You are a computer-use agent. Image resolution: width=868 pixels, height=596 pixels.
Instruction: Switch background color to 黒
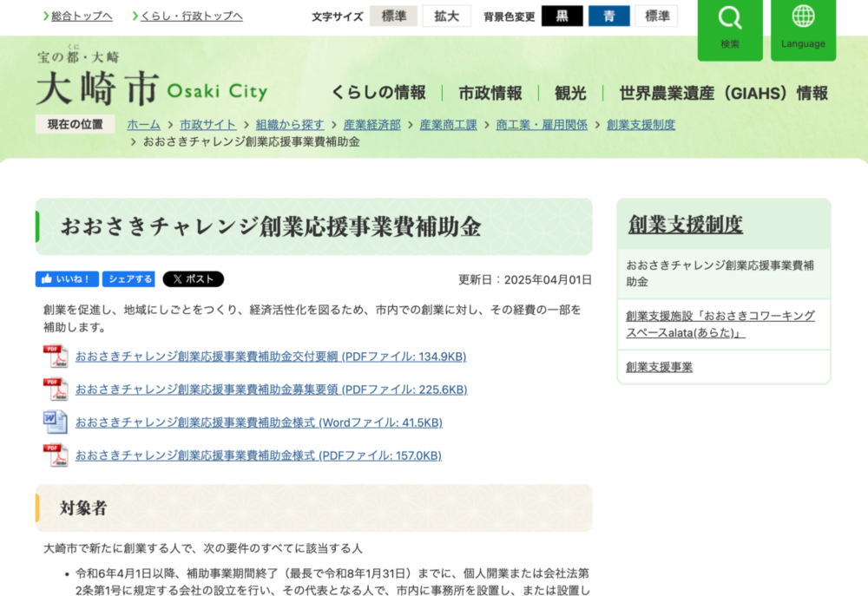pyautogui.click(x=562, y=16)
